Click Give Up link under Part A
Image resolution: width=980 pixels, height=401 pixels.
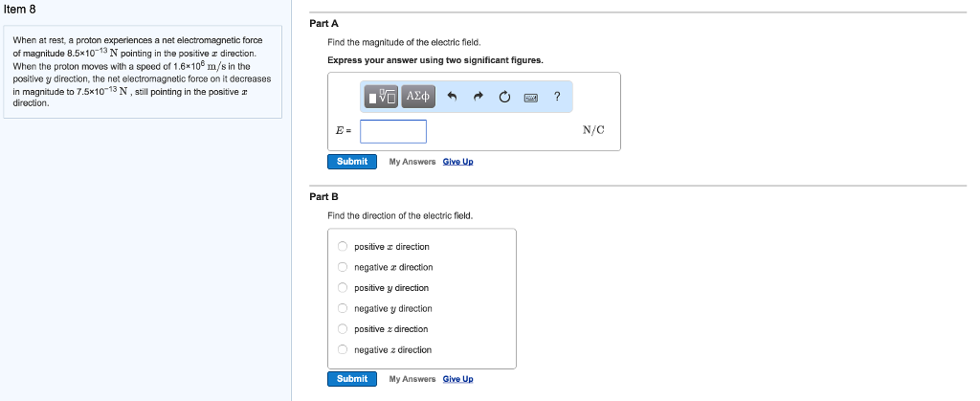[457, 162]
